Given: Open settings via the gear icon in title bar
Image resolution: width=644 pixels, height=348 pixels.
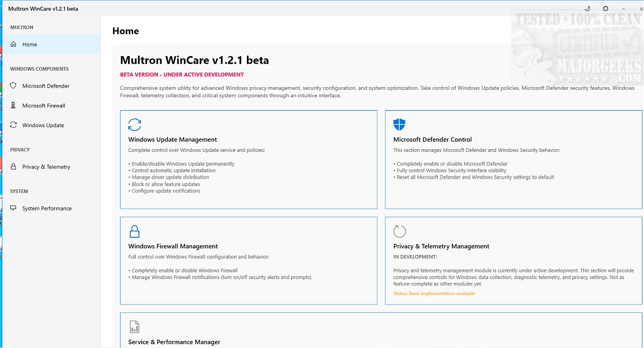Looking at the screenshot, I should click(x=606, y=9).
